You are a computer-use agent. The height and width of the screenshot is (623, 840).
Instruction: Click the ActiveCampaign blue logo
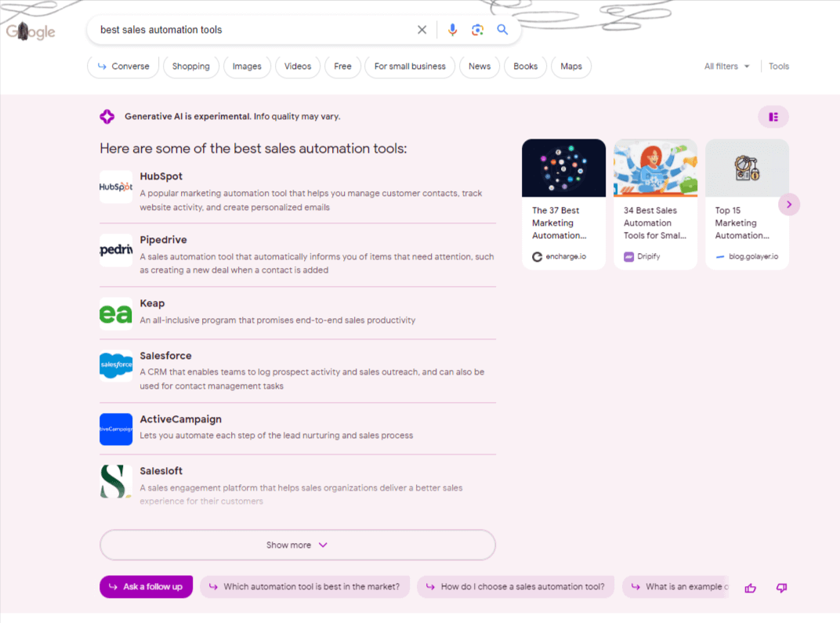(116, 429)
